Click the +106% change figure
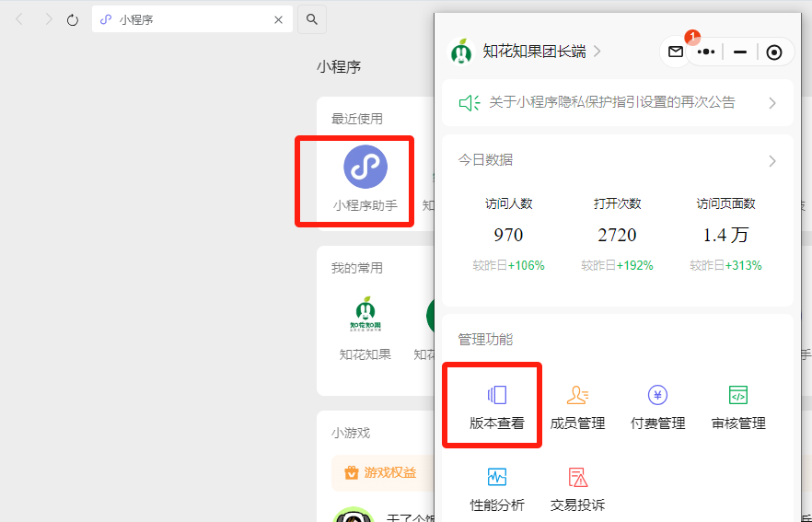The width and height of the screenshot is (812, 522). (527, 266)
